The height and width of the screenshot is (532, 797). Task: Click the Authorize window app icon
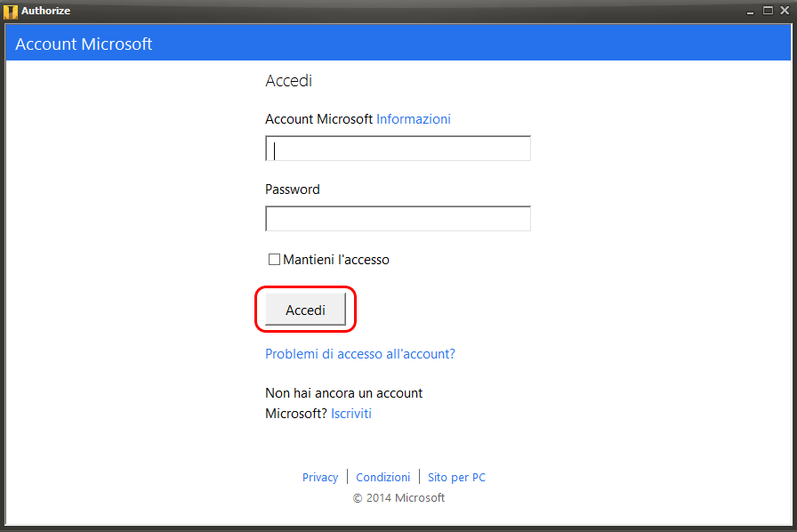tap(10, 12)
